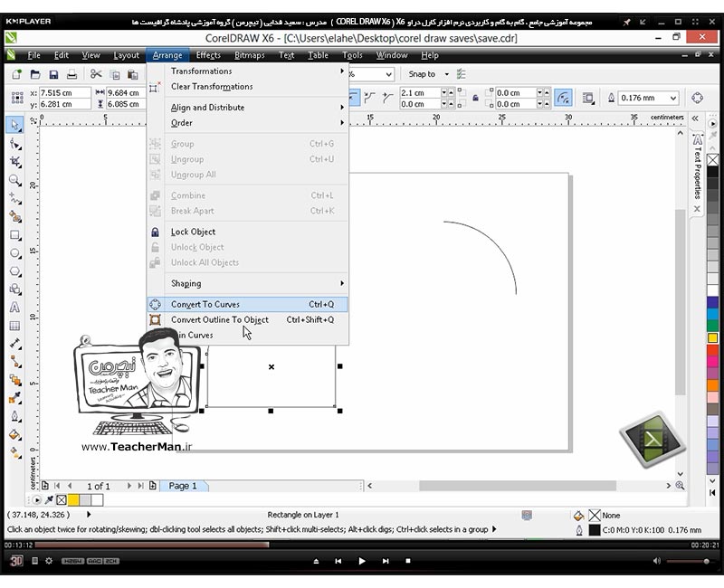Image resolution: width=724 pixels, height=588 pixels.
Task: Open the Snap to dropdown
Action: tap(446, 74)
